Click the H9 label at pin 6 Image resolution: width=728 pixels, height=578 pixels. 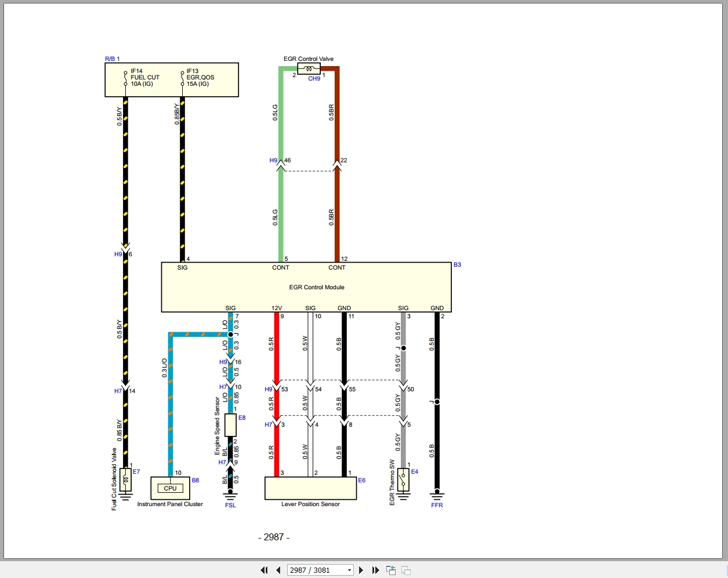118,254
